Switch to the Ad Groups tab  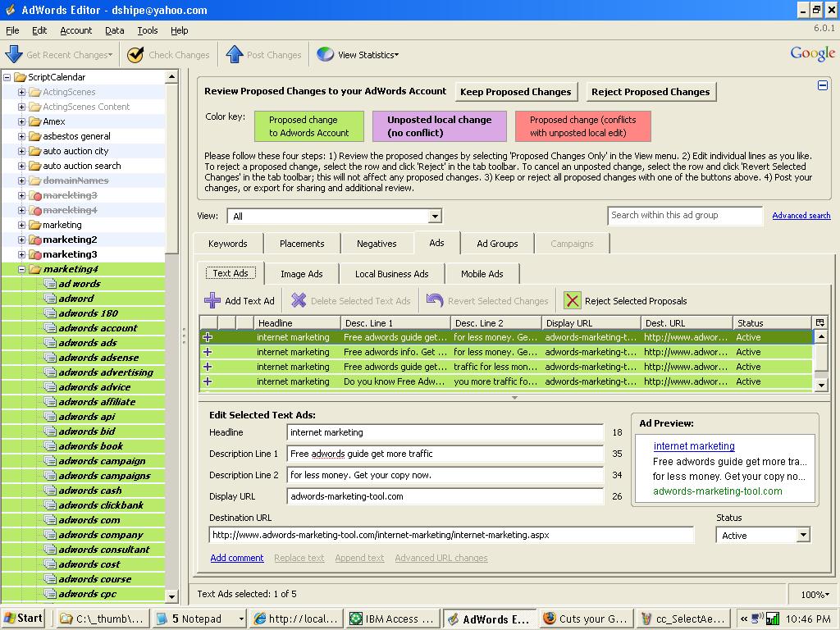(x=497, y=244)
